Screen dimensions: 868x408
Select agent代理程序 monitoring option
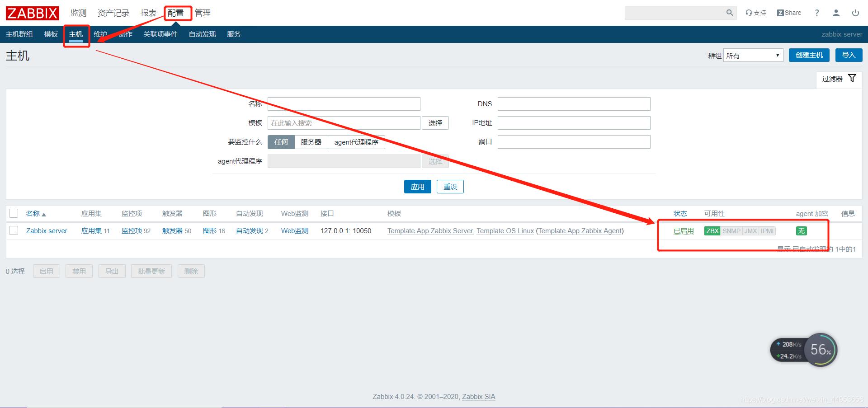click(x=356, y=142)
